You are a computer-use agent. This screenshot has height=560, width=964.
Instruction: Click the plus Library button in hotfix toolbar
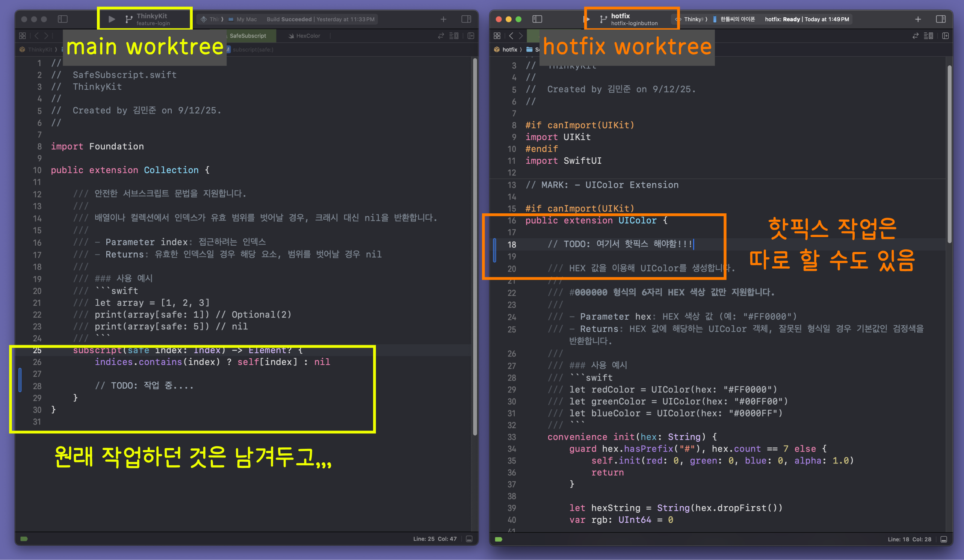(x=918, y=19)
